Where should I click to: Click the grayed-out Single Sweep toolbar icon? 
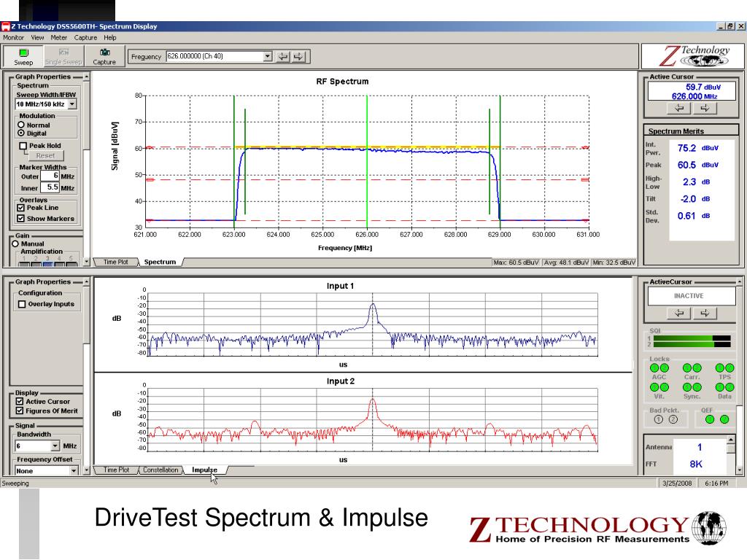click(x=64, y=56)
